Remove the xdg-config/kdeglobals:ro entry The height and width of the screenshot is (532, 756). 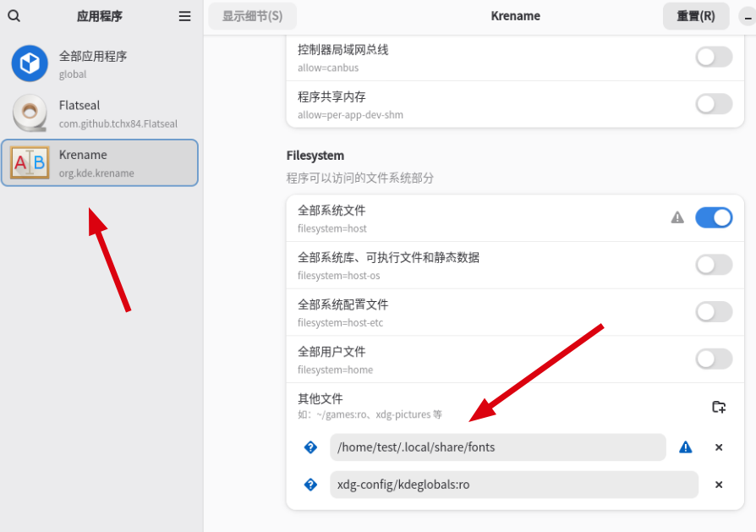[719, 485]
